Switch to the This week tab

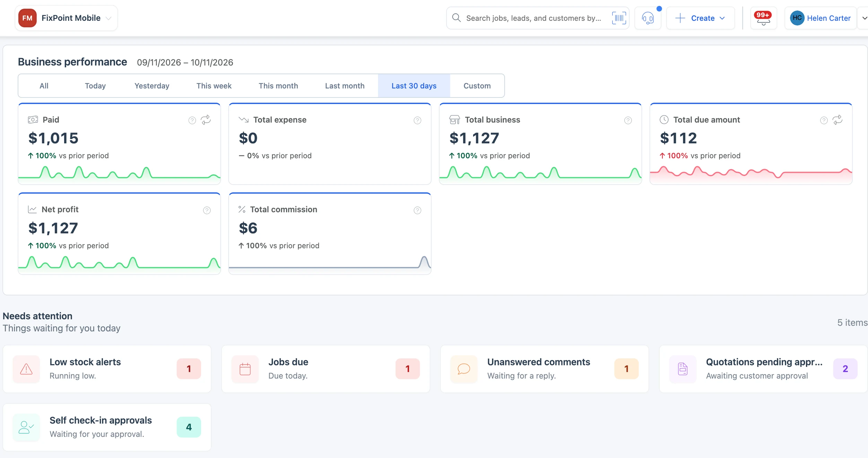pyautogui.click(x=214, y=86)
